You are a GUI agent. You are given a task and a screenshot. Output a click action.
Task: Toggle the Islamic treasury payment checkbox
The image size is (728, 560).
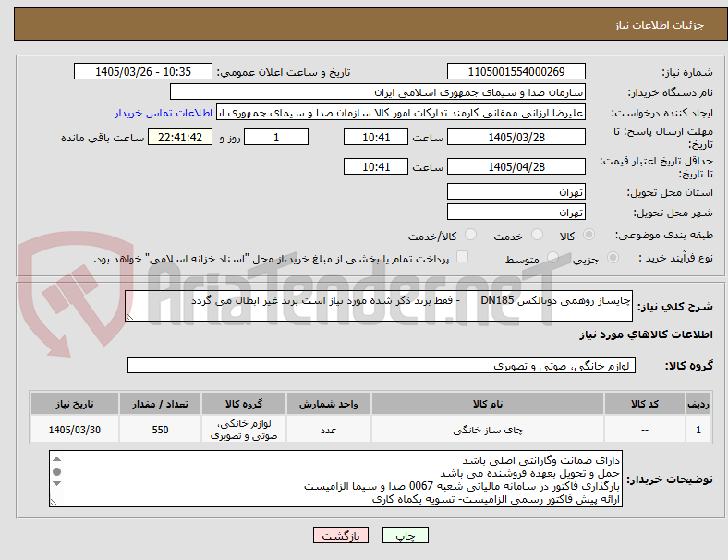click(x=463, y=257)
